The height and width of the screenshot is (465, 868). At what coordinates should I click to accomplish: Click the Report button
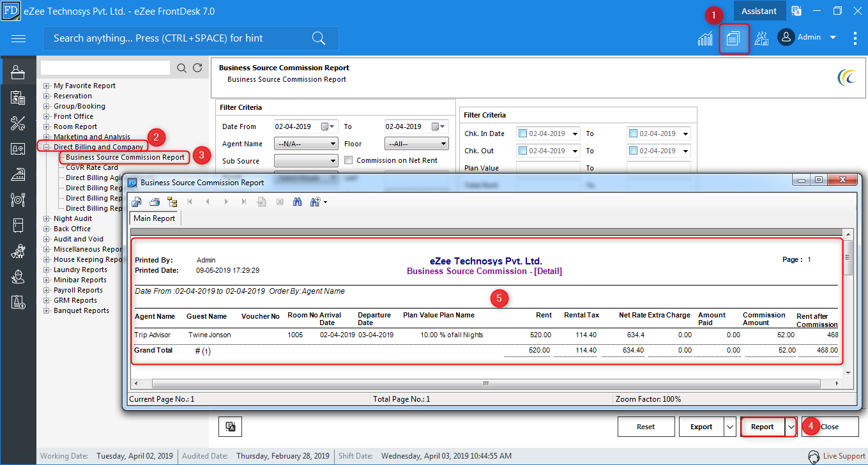(x=763, y=427)
